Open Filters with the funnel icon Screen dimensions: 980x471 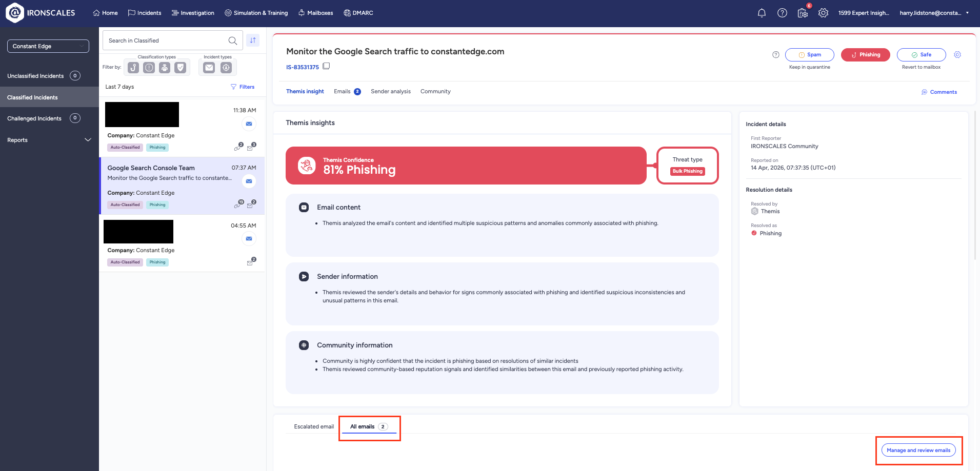coord(243,87)
